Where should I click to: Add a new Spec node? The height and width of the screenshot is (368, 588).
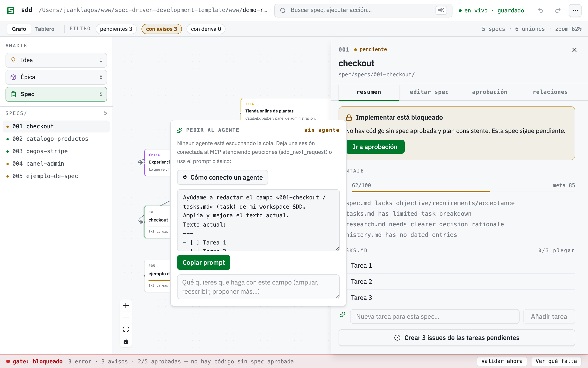pyautogui.click(x=56, y=94)
